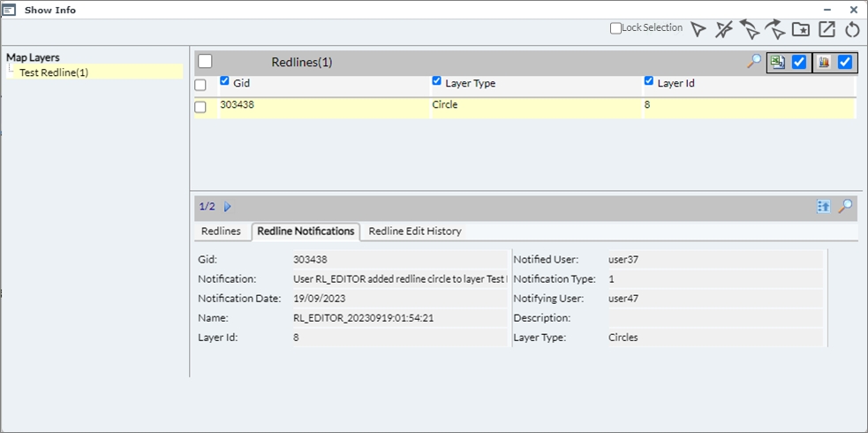Screen dimensions: 868x433
Task: Click the clear selection crossed-arrow icon
Action: click(724, 30)
